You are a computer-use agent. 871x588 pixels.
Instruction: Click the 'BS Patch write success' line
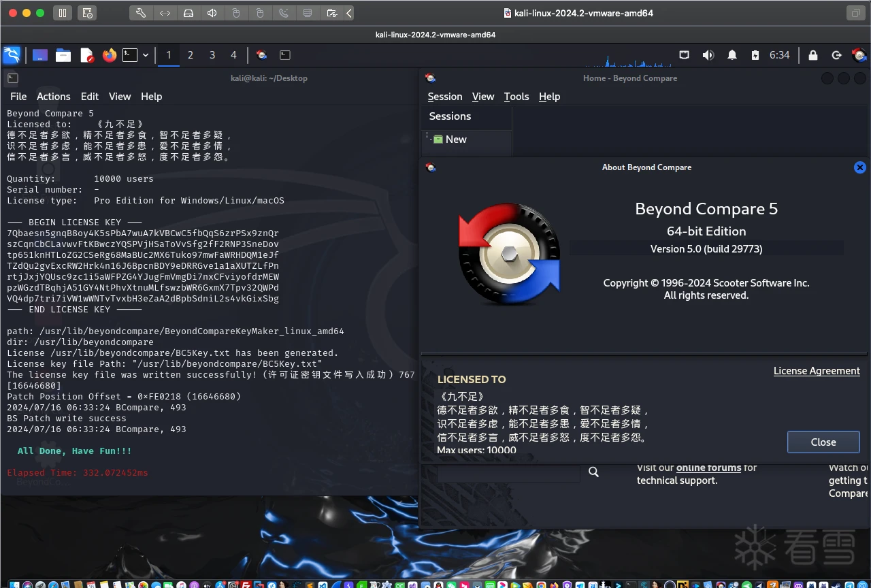click(x=67, y=419)
